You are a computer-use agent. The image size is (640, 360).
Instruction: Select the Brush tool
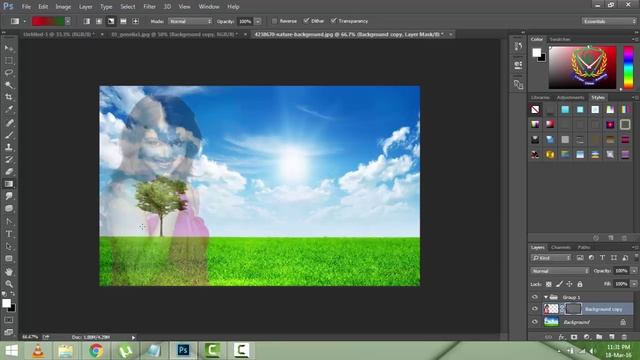(9, 135)
